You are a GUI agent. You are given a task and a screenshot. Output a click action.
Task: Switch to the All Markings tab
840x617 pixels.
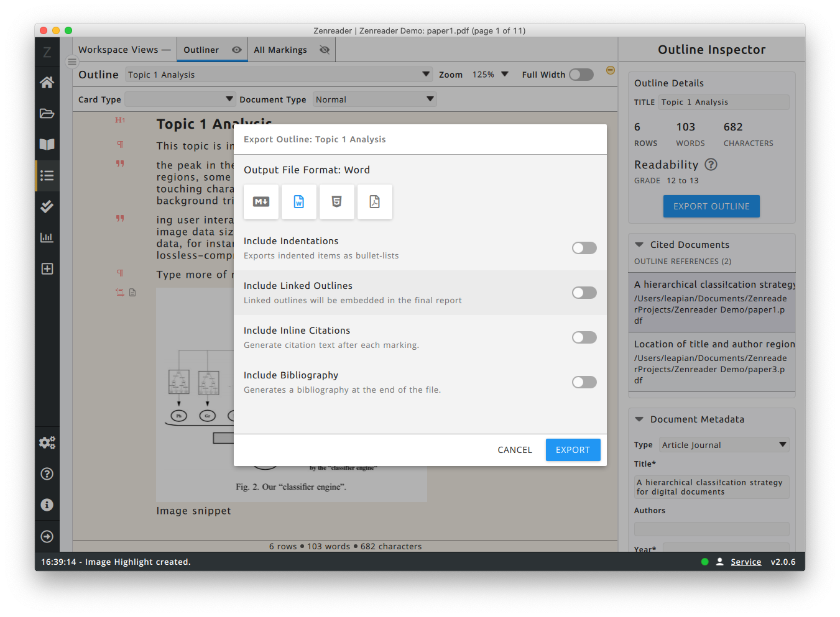(292, 50)
